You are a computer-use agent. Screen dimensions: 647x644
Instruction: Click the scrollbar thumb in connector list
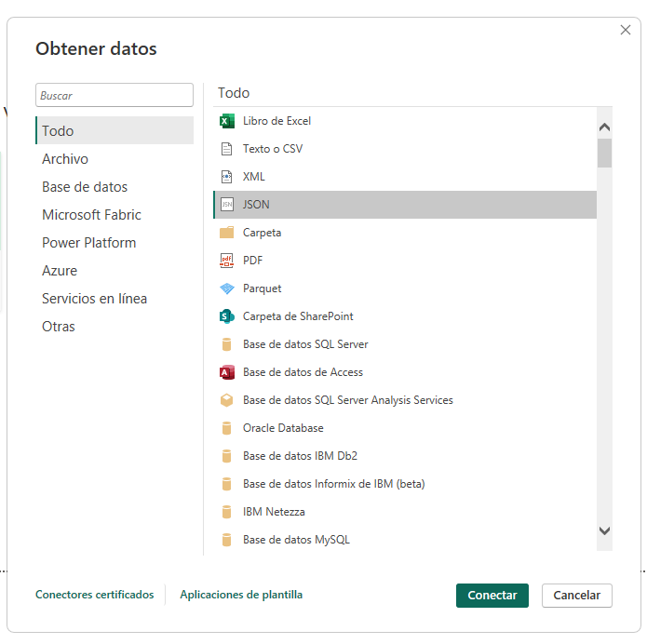(605, 153)
